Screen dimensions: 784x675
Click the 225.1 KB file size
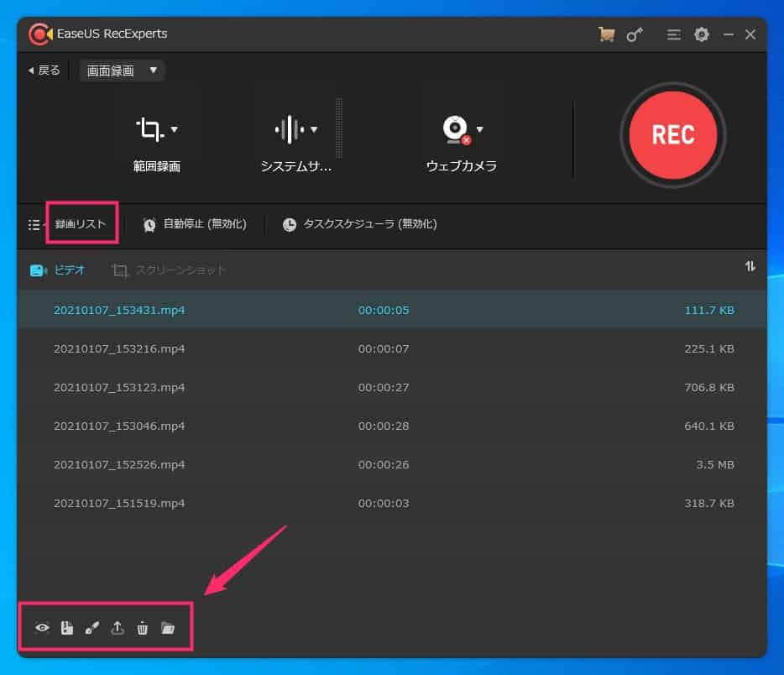click(x=709, y=348)
